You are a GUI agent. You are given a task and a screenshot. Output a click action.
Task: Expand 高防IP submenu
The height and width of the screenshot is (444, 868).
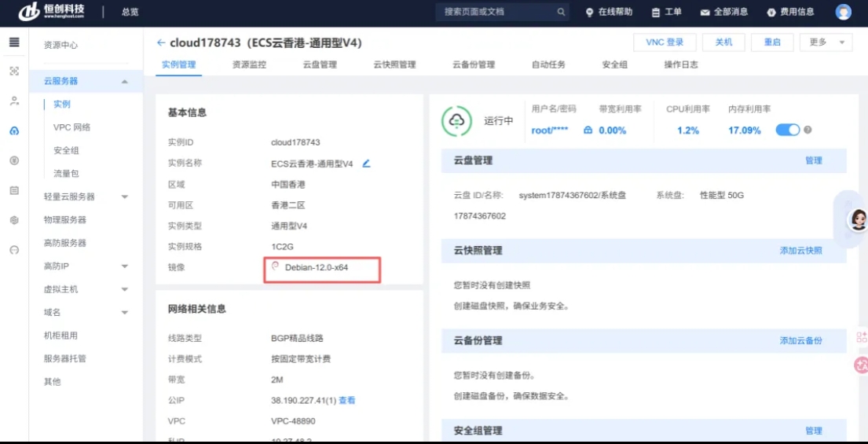(x=125, y=266)
